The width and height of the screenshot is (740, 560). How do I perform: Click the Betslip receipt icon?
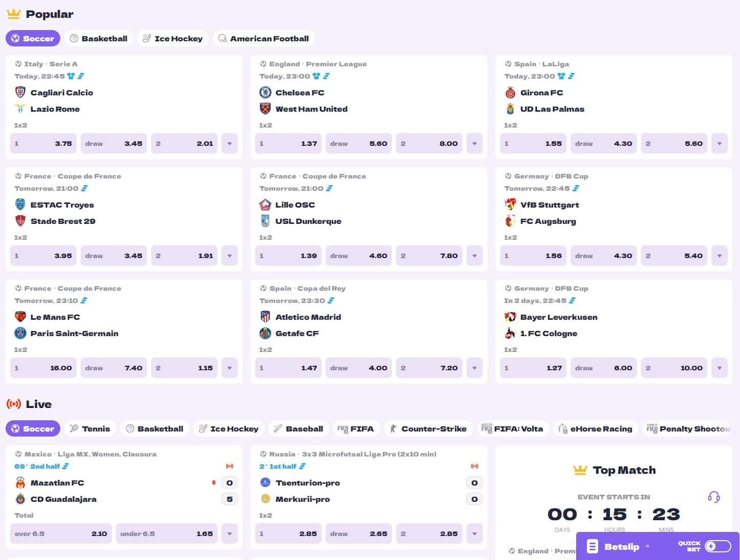[592, 546]
